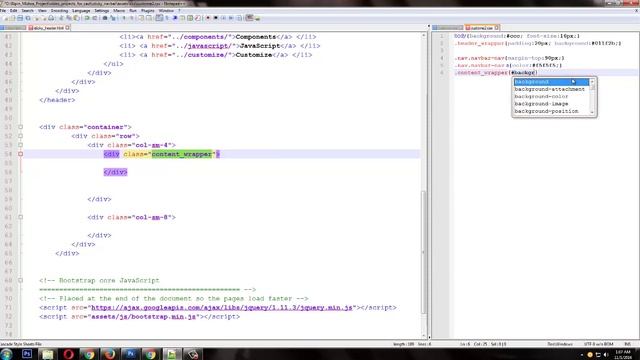
Task: Click the Save Recorded Macro icon
Action: (239, 18)
